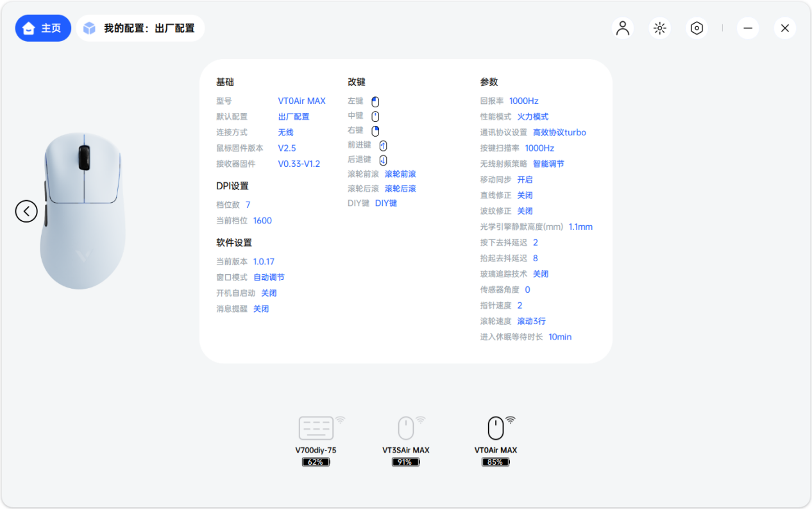
Task: Disable the 移动同步 option
Action: tap(524, 179)
